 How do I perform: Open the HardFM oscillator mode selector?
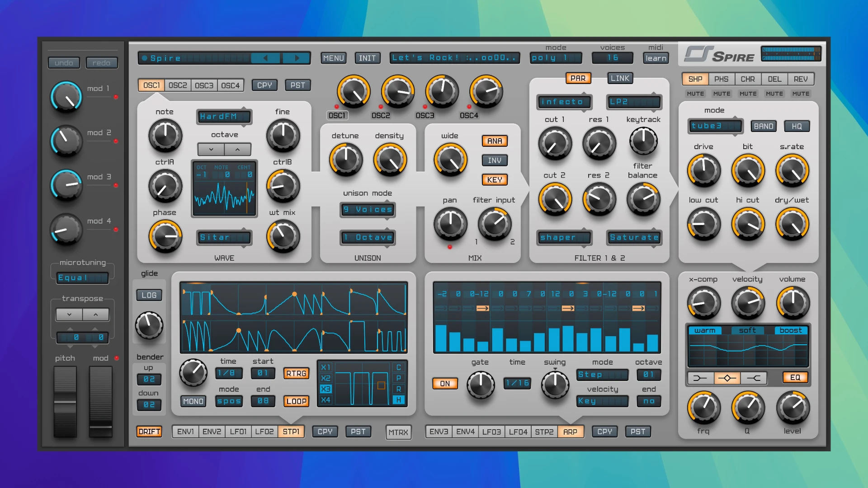[224, 117]
